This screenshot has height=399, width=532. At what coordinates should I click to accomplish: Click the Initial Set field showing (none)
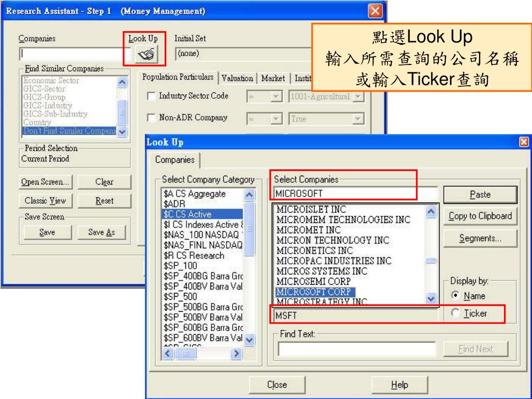click(243, 54)
